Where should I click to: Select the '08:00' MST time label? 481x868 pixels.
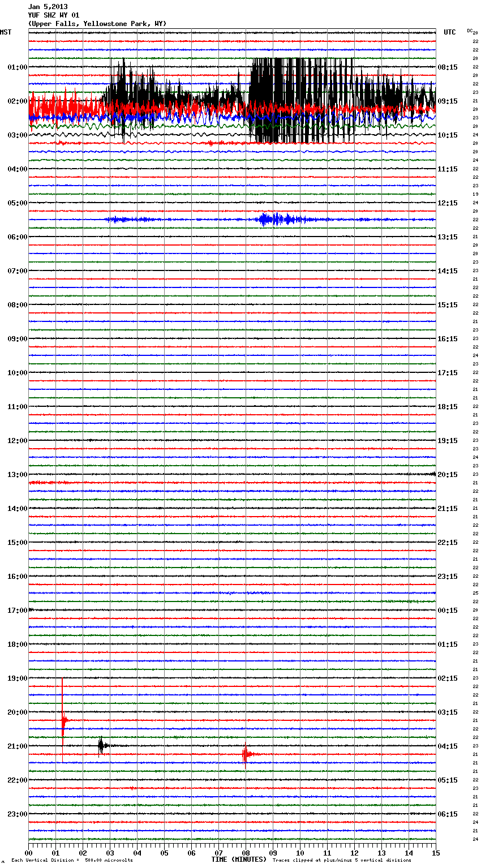pyautogui.click(x=18, y=305)
